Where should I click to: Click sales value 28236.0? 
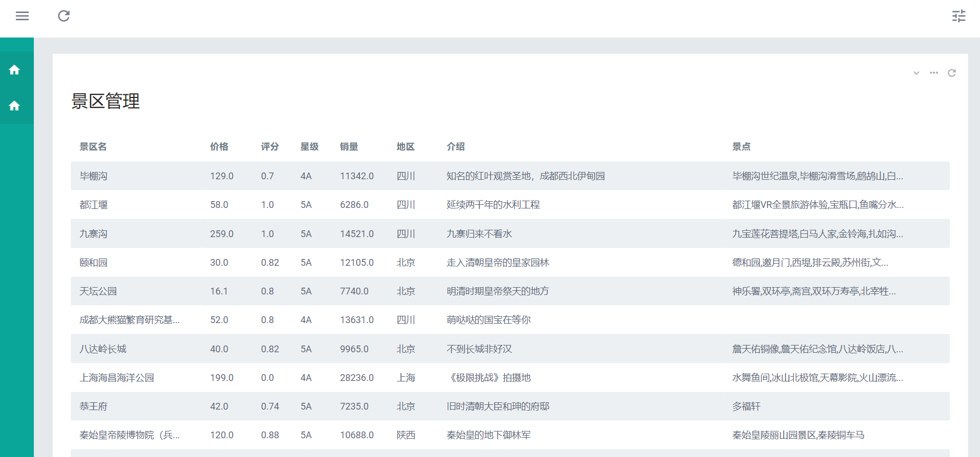[x=357, y=378]
